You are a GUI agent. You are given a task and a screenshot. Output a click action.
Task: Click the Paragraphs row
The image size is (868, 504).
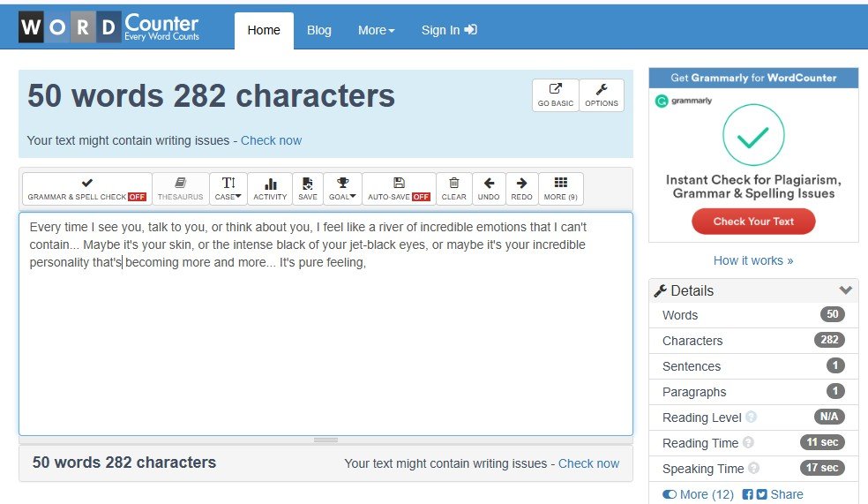click(x=753, y=392)
